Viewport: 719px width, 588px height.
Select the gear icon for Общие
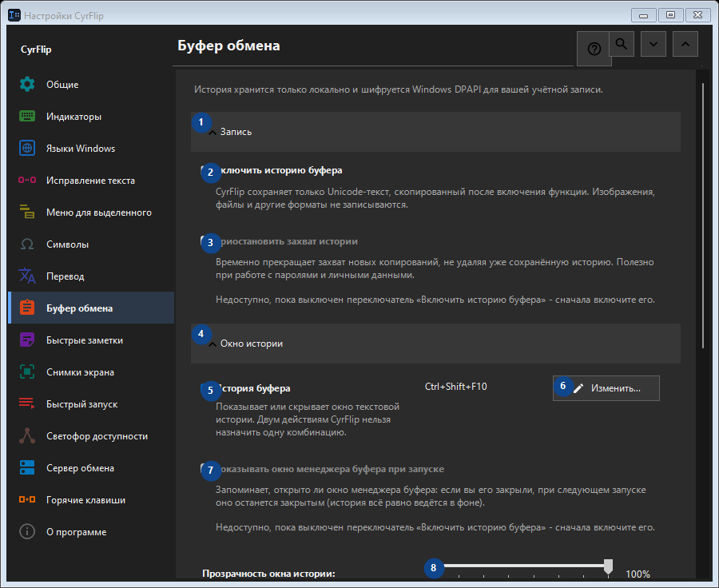[27, 85]
